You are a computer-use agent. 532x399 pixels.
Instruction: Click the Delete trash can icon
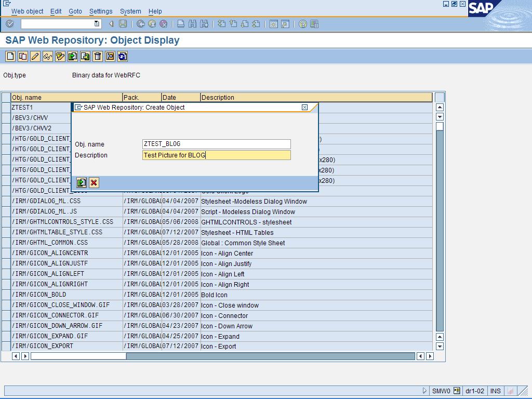pos(98,56)
